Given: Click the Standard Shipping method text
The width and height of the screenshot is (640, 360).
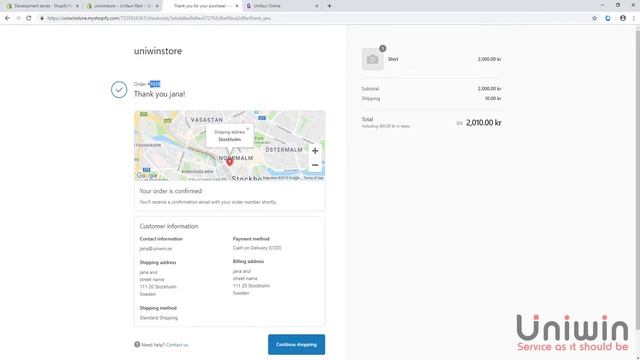Looking at the screenshot, I should click(158, 318).
